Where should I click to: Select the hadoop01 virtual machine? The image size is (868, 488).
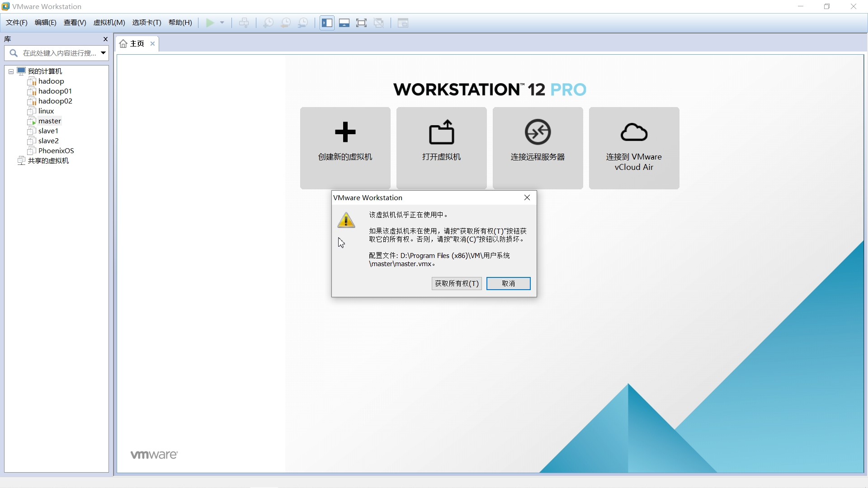[55, 91]
